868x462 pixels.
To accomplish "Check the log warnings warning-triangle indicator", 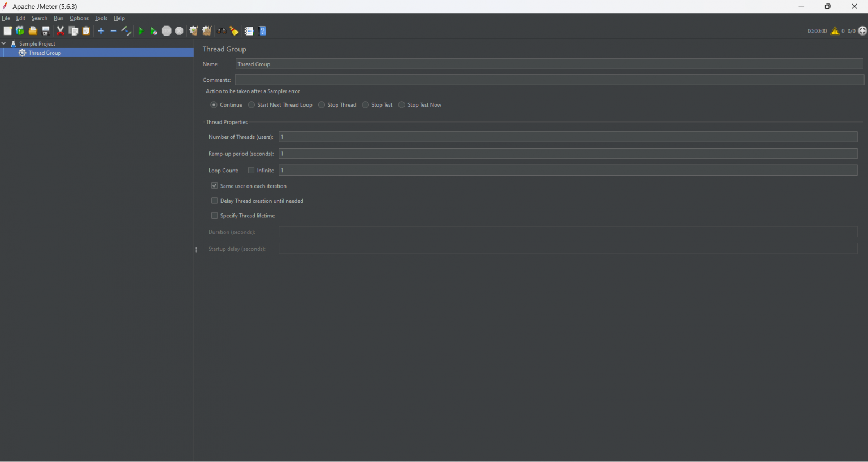I will coord(835,31).
